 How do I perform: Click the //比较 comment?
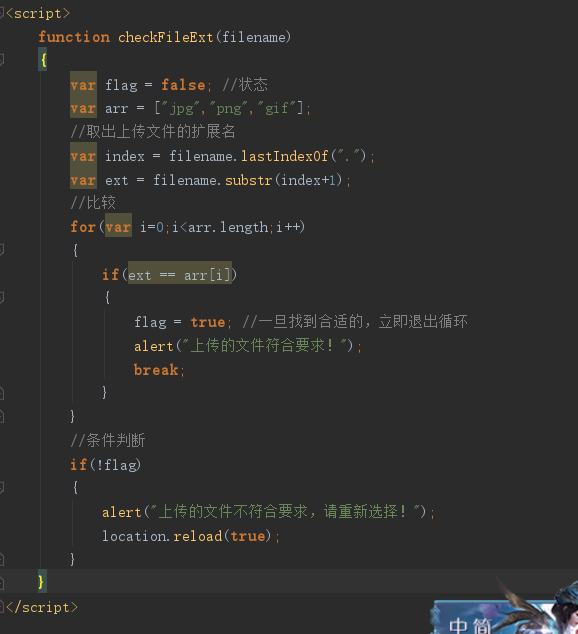(x=93, y=203)
